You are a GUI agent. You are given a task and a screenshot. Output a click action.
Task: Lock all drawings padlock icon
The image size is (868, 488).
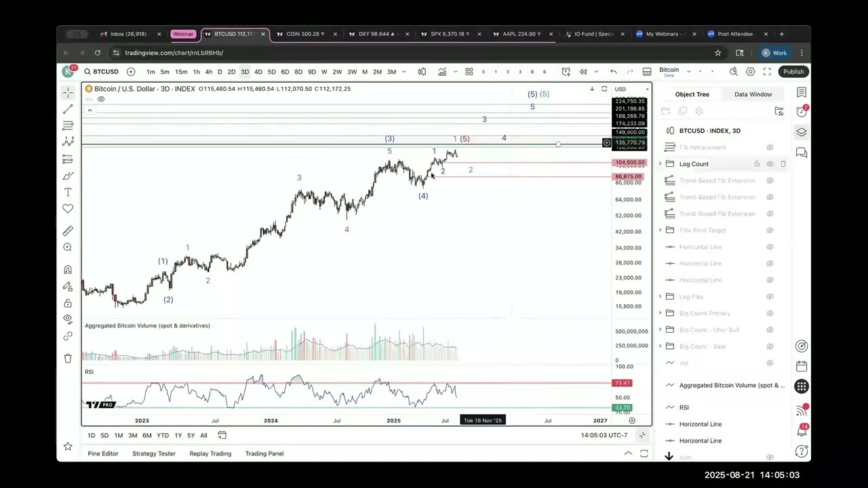click(68, 303)
